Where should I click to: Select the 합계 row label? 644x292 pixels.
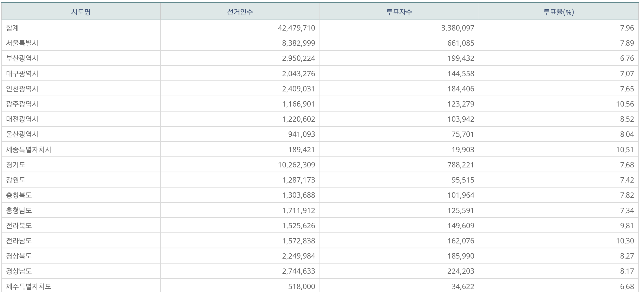click(13, 28)
